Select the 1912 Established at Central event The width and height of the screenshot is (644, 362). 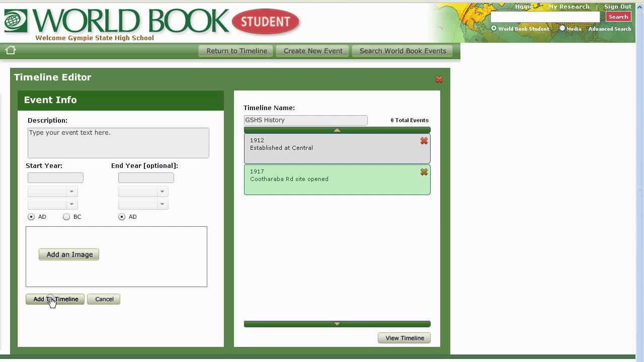(x=337, y=149)
